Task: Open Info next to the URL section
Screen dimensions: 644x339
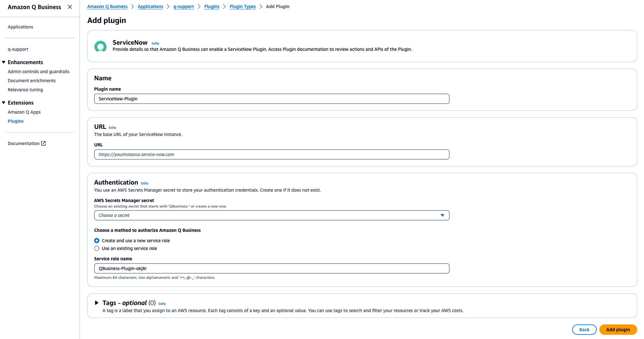Action: [x=112, y=127]
